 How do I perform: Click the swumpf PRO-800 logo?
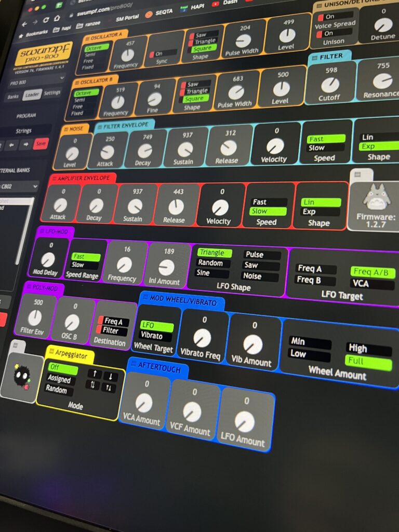coord(44,54)
